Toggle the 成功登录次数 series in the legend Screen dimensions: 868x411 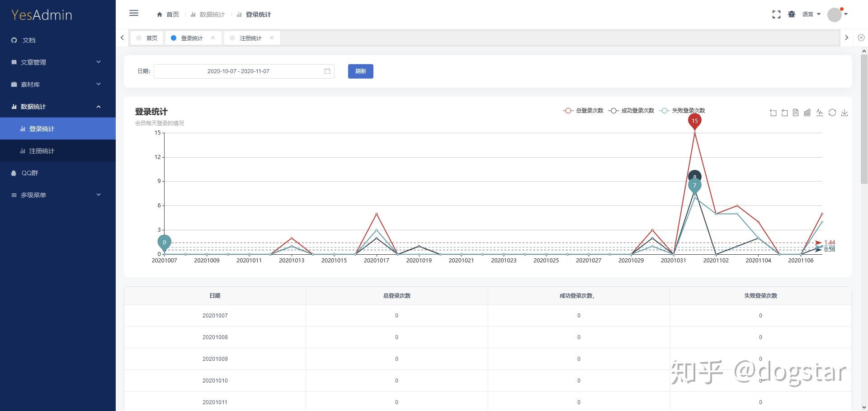631,111
